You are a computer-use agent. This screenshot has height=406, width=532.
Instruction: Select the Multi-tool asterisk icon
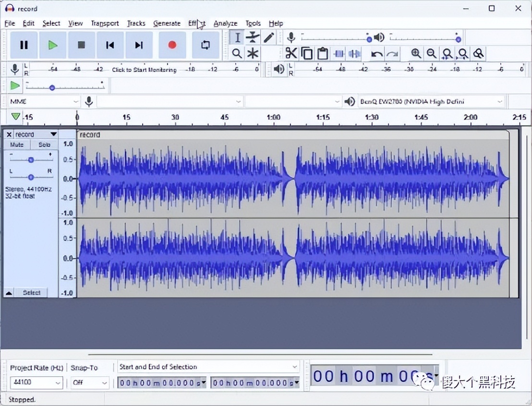click(x=253, y=53)
